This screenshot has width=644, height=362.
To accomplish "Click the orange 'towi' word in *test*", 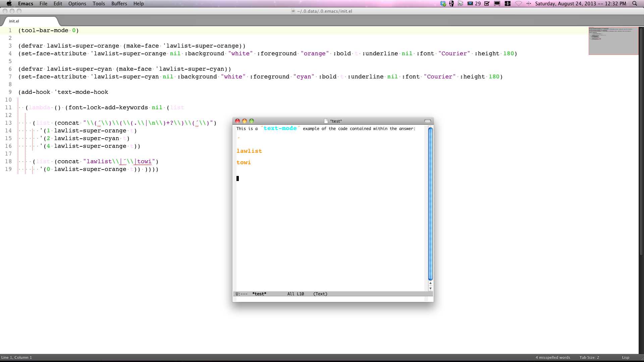I will [244, 163].
